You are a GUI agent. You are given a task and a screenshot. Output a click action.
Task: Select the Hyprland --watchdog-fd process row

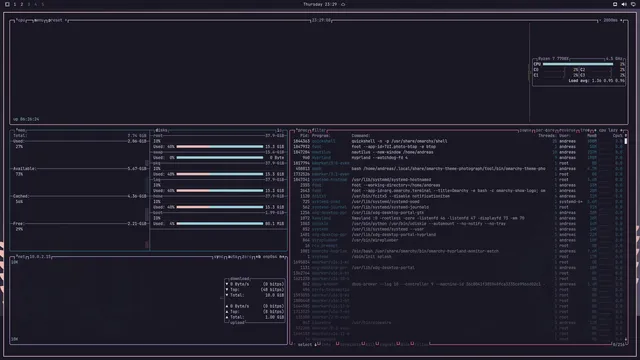click(458, 158)
